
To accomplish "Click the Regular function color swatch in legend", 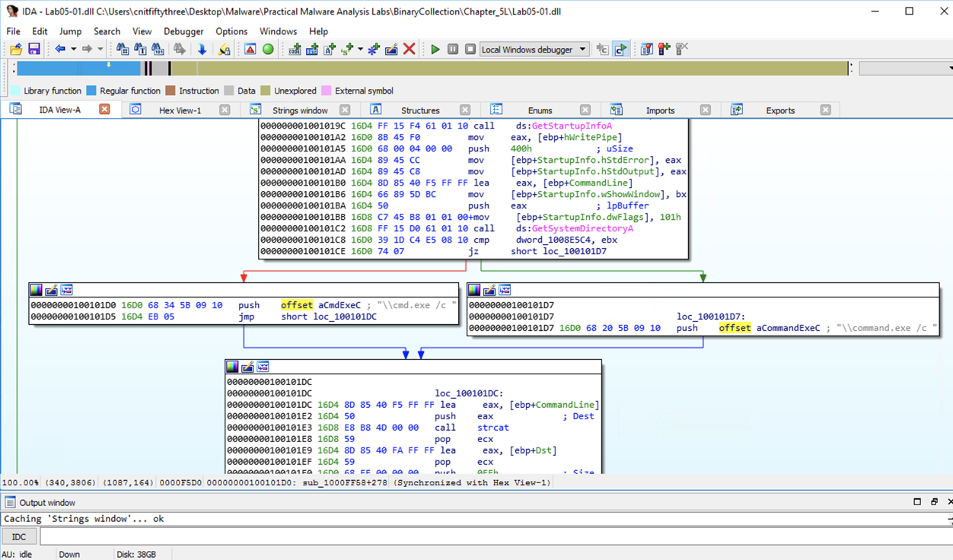I will (x=91, y=91).
